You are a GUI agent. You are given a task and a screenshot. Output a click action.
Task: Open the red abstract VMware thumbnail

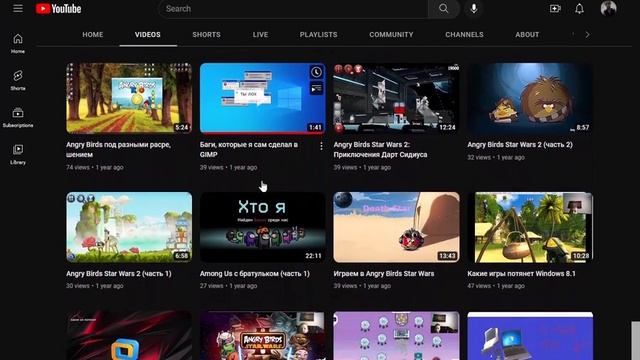click(x=129, y=336)
